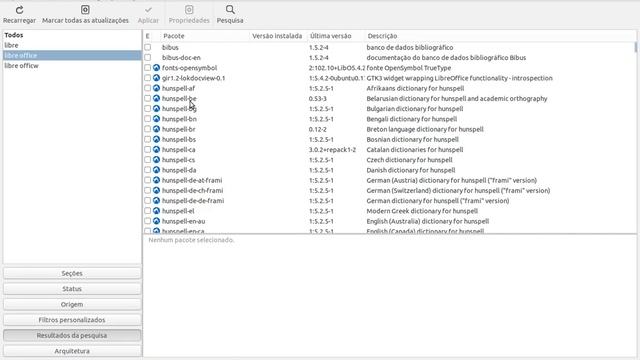This screenshot has height=360, width=640.
Task: Click Ubuntu logo icon beside hunspell-bs
Action: coord(156,139)
